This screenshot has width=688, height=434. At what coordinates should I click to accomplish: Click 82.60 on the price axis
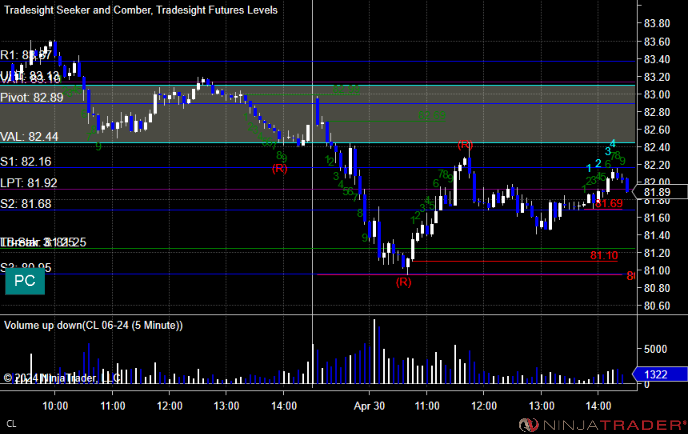pos(657,129)
